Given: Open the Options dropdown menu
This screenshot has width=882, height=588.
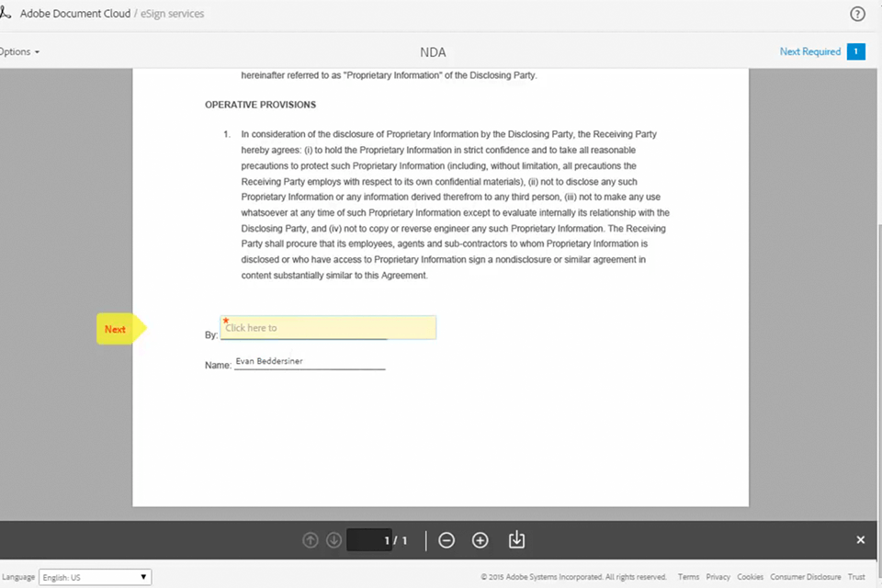Looking at the screenshot, I should click(x=19, y=51).
